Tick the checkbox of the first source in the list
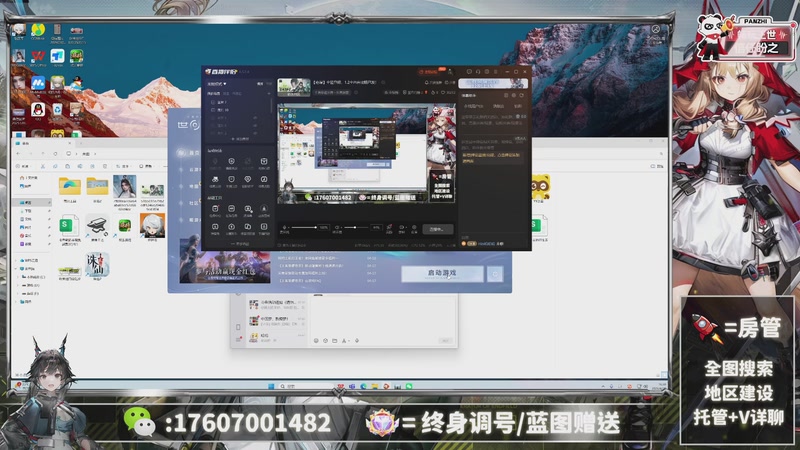The width and height of the screenshot is (800, 450). (211, 102)
